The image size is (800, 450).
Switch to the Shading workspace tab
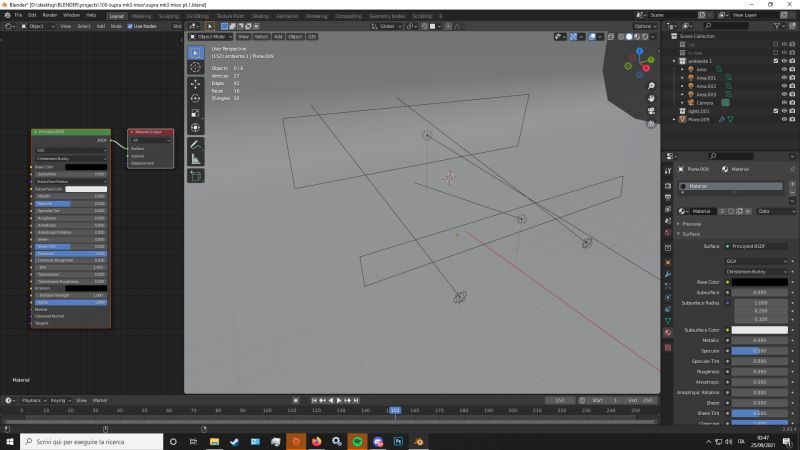tap(260, 16)
